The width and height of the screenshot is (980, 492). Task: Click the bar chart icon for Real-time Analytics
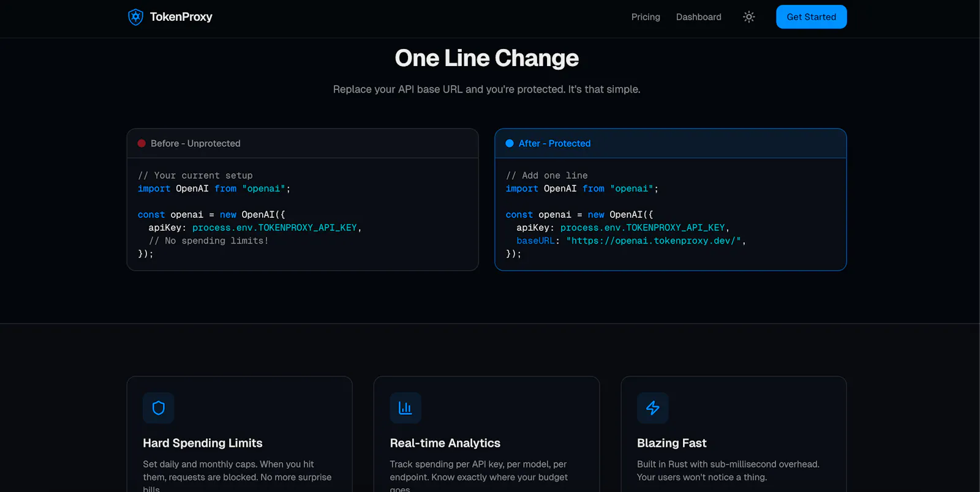click(x=405, y=408)
